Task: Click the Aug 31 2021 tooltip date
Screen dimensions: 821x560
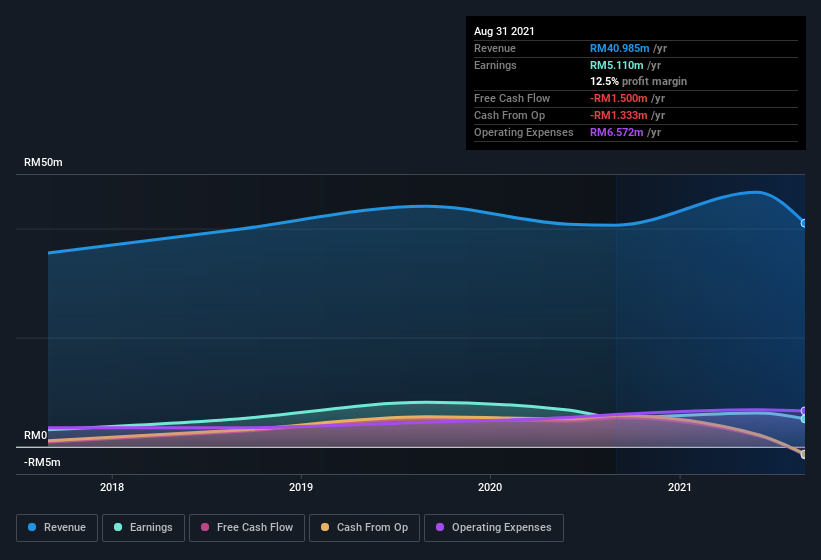Action: pyautogui.click(x=504, y=31)
